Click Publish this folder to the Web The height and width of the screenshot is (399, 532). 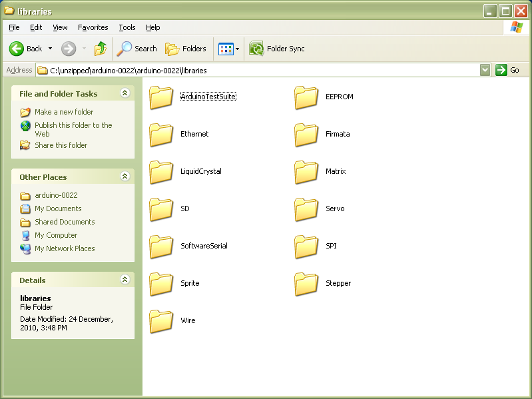(x=73, y=130)
